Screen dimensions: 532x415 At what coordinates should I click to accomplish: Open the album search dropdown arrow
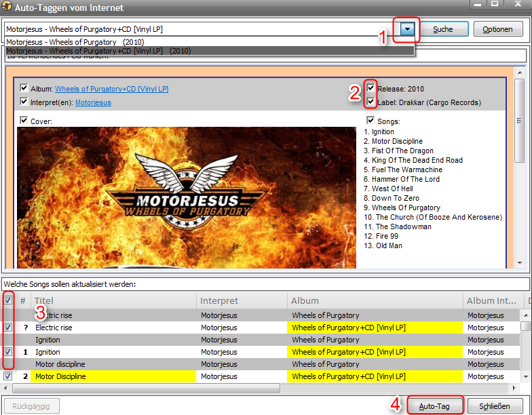[407, 29]
